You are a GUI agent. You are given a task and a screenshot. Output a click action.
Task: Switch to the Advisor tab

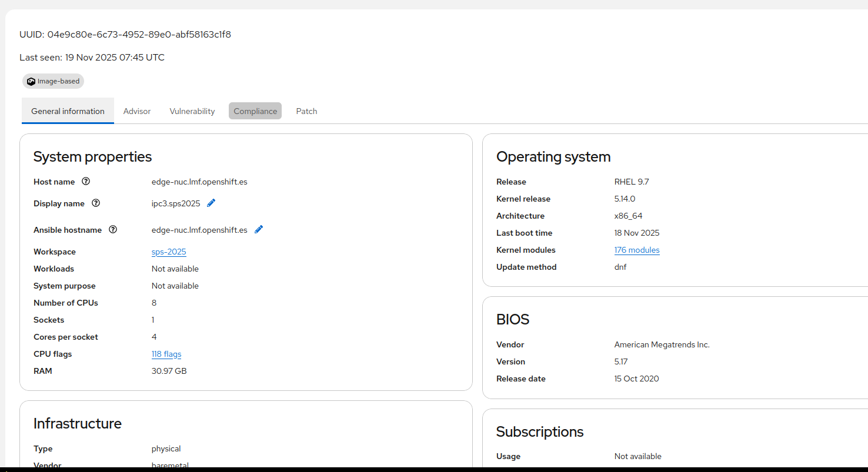tap(137, 111)
